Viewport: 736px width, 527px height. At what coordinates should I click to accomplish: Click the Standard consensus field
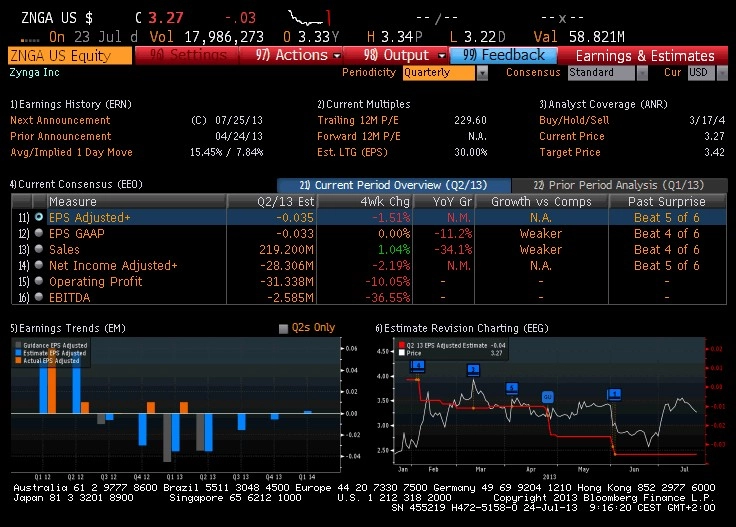point(601,73)
